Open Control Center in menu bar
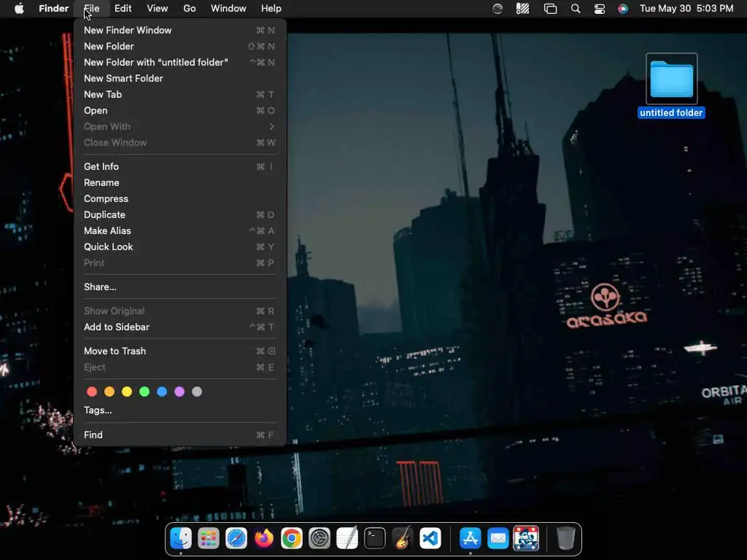 600,9
